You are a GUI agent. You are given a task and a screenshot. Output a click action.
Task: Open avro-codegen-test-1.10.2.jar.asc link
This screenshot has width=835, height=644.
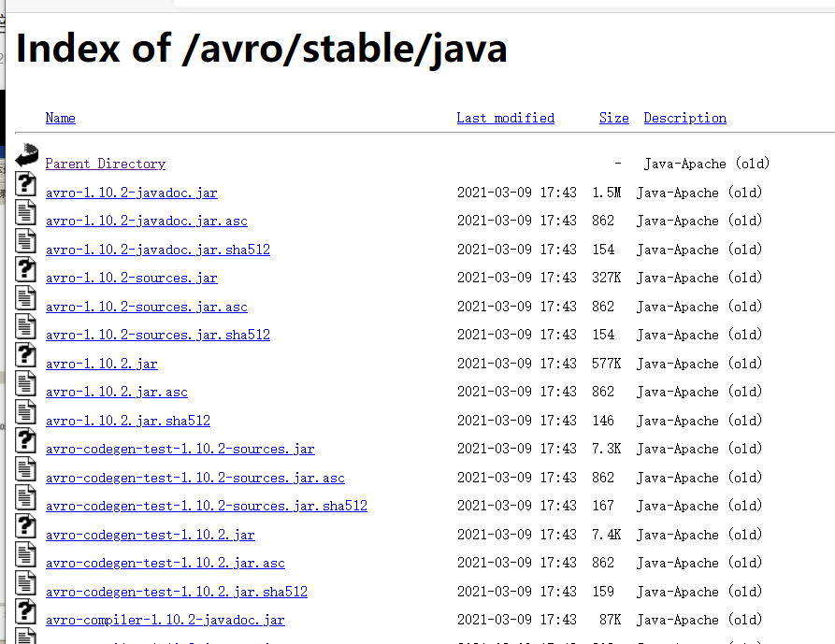166,563
